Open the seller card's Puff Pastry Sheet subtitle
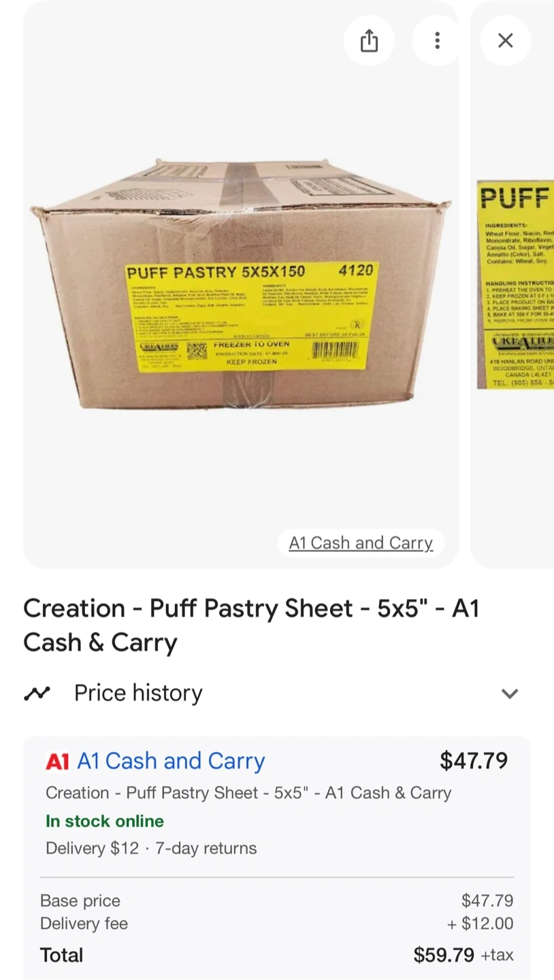Screen dimensions: 554x980 (x=248, y=793)
